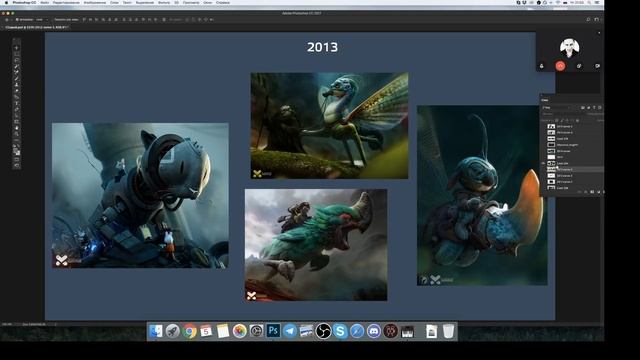
Task: Open the Файл menu
Action: click(44, 2)
